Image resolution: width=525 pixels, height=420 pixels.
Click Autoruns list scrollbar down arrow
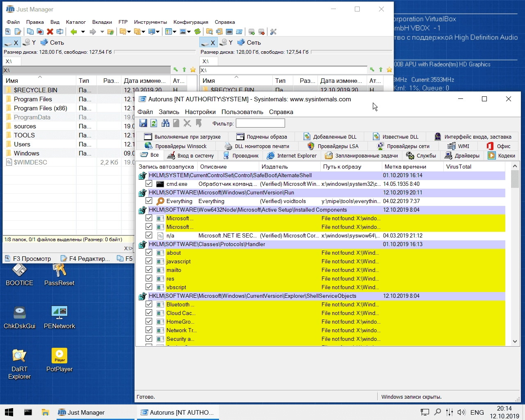click(x=515, y=341)
